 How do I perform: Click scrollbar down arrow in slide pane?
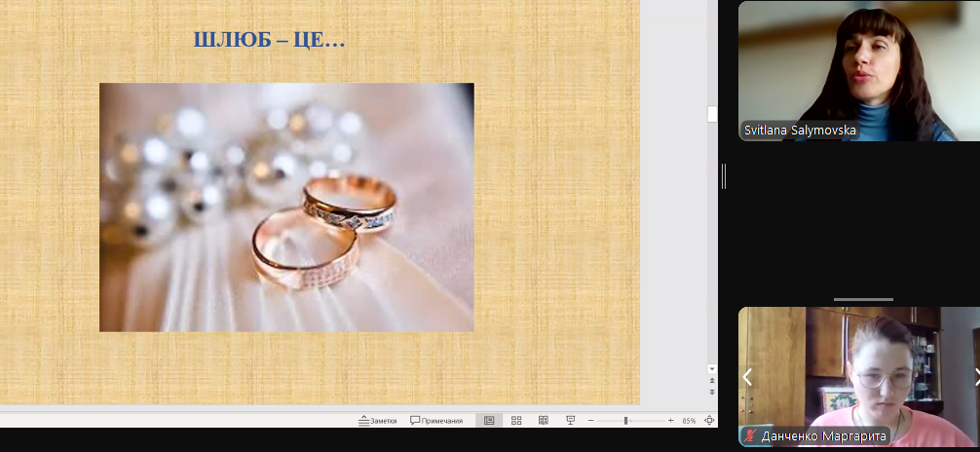712,369
